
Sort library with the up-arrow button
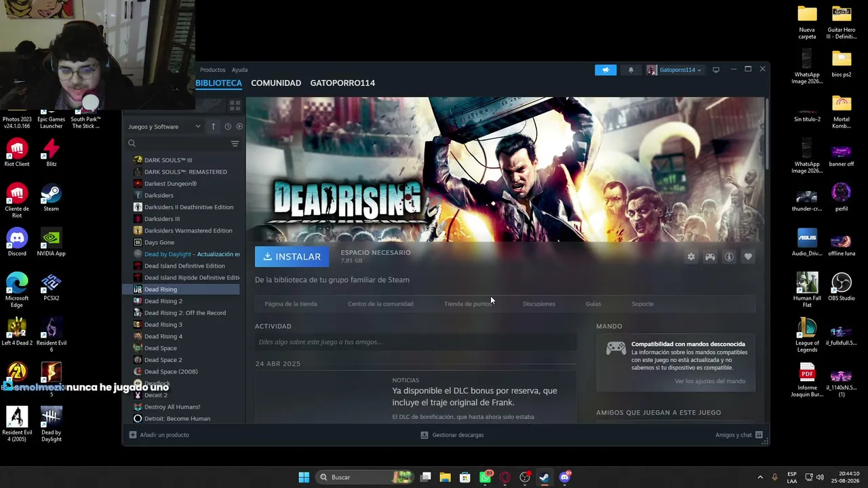coord(213,127)
